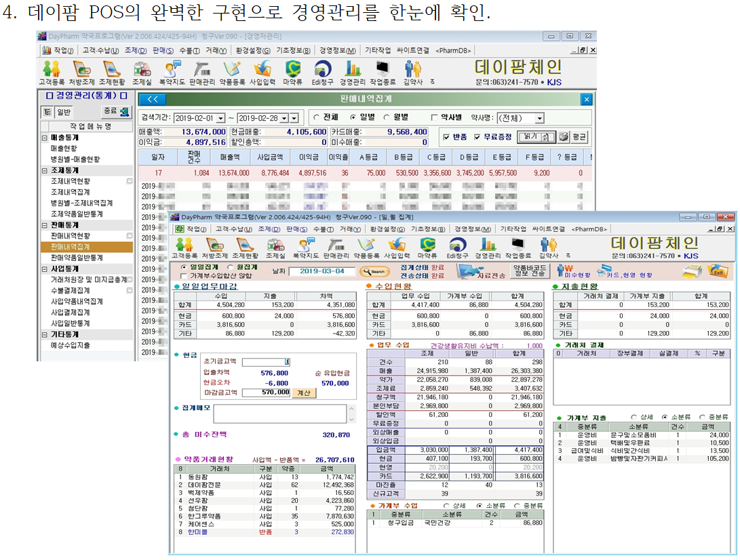Image resolution: width=740 pixels, height=560 pixels.
Task: Collapse the 조제통계 tree group
Action: pyautogui.click(x=45, y=170)
